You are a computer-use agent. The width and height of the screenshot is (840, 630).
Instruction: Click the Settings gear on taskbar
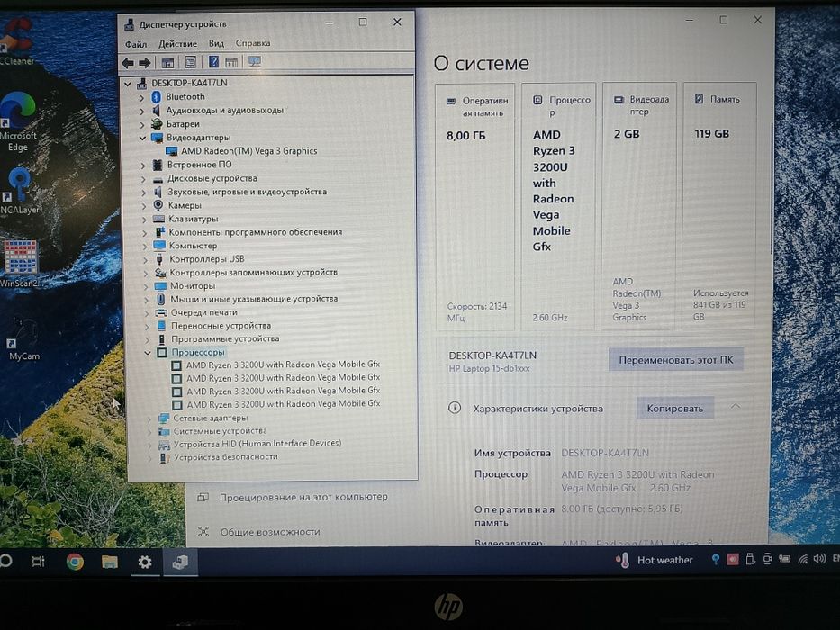point(145,562)
